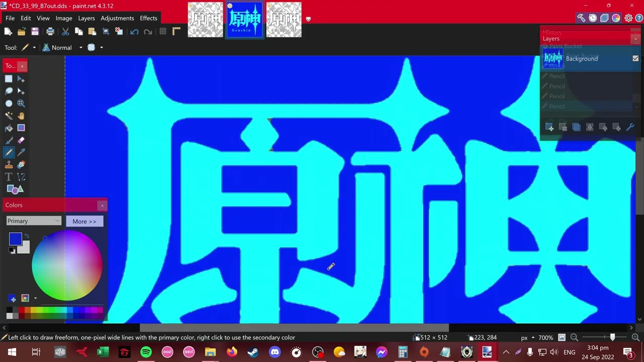Click the Undo arrow in toolbar

pos(134,32)
